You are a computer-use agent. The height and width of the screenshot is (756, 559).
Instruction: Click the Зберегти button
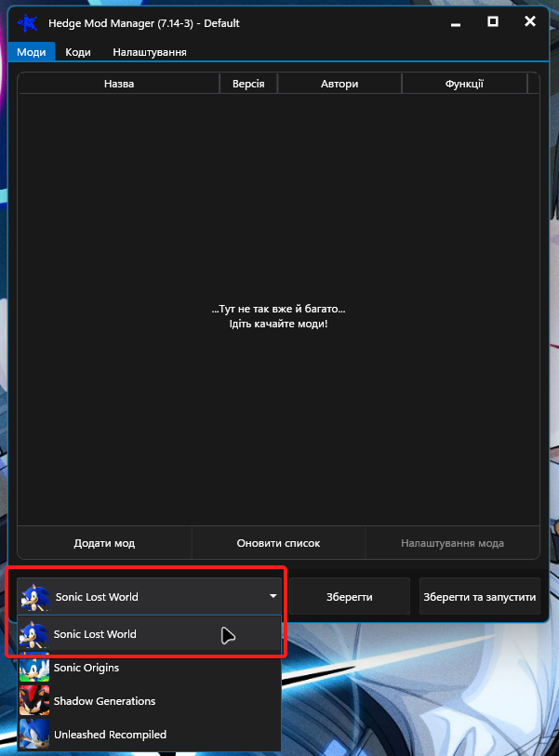[x=349, y=597]
